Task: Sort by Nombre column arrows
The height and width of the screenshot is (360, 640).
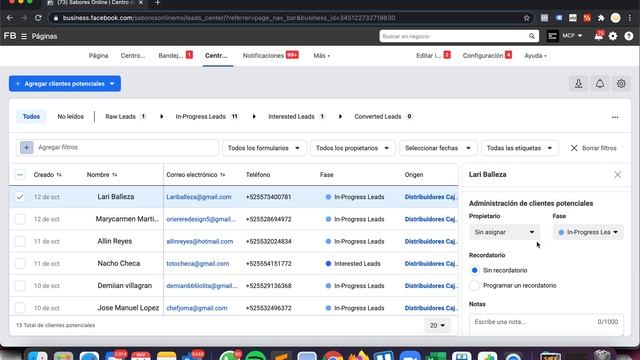Action: (x=114, y=175)
